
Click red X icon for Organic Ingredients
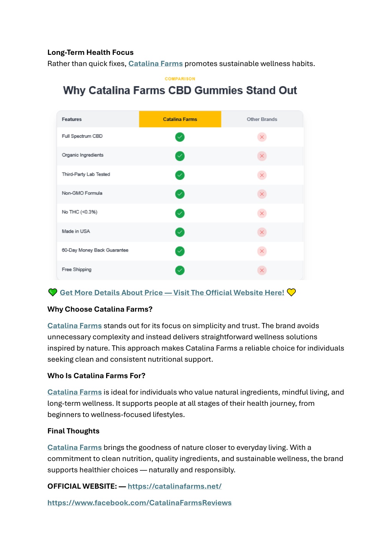262,156
